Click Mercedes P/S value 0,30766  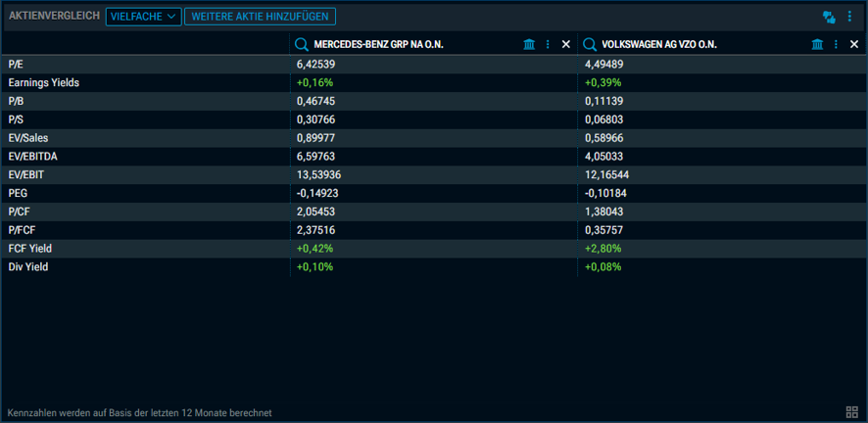316,119
